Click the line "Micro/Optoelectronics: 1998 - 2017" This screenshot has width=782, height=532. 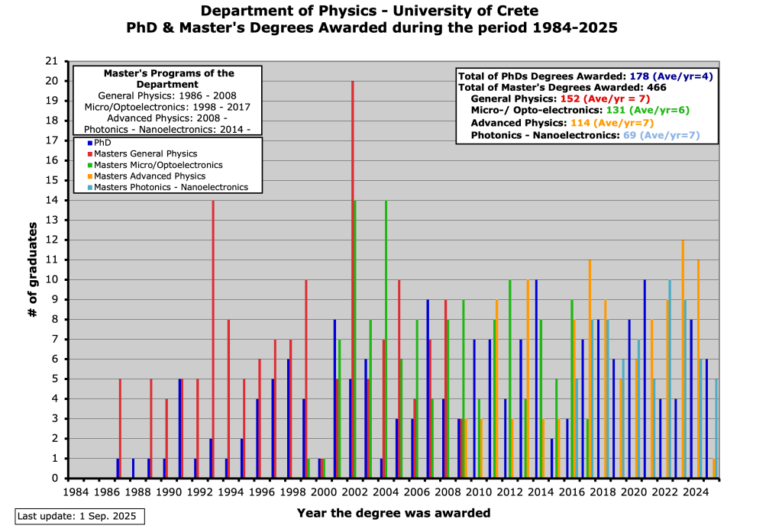[167, 107]
